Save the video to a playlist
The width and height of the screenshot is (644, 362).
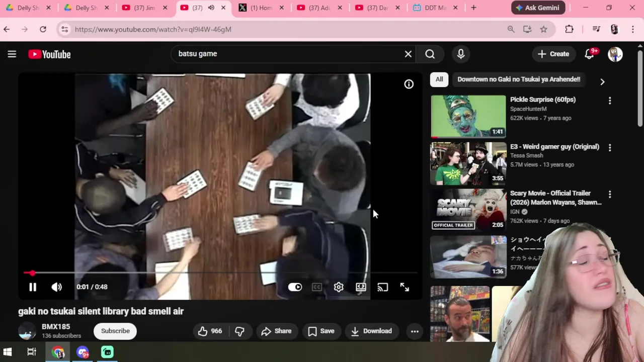(x=321, y=331)
